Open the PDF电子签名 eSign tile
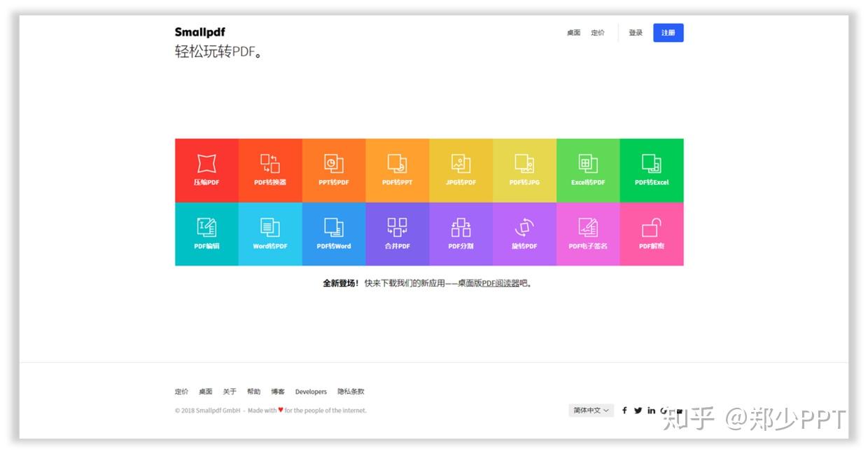This screenshot has width=868, height=454. click(x=588, y=234)
